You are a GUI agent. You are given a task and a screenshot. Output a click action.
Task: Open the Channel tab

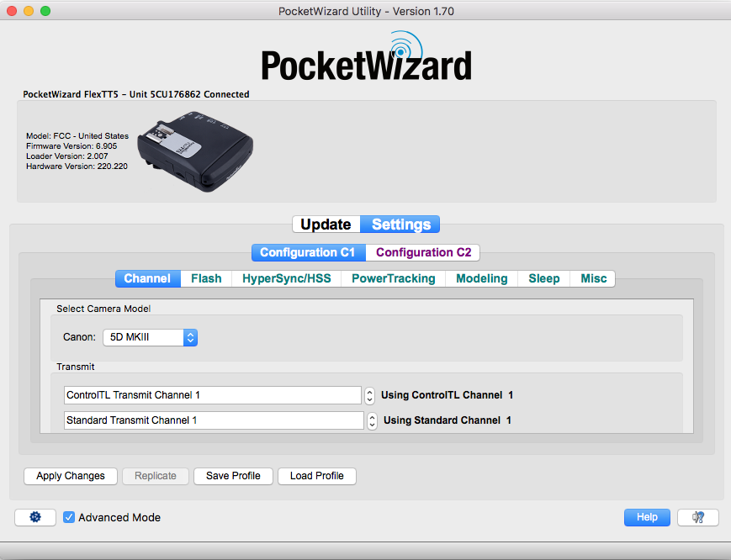click(x=148, y=278)
